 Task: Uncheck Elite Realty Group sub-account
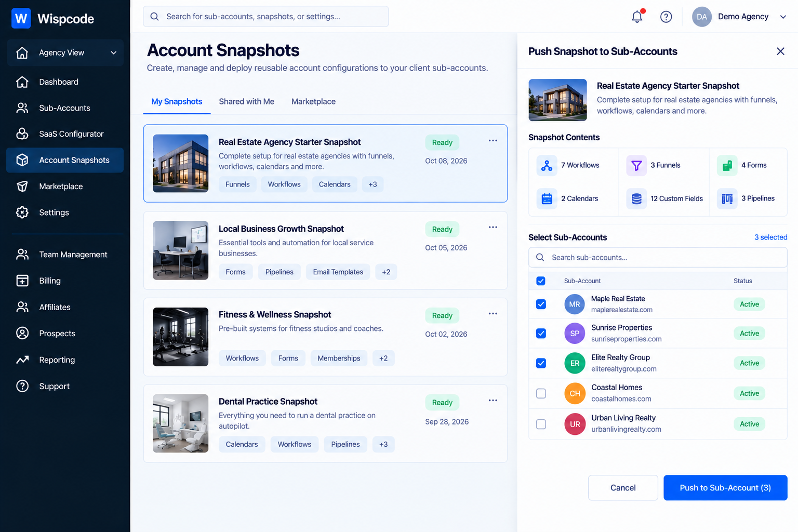(x=541, y=363)
